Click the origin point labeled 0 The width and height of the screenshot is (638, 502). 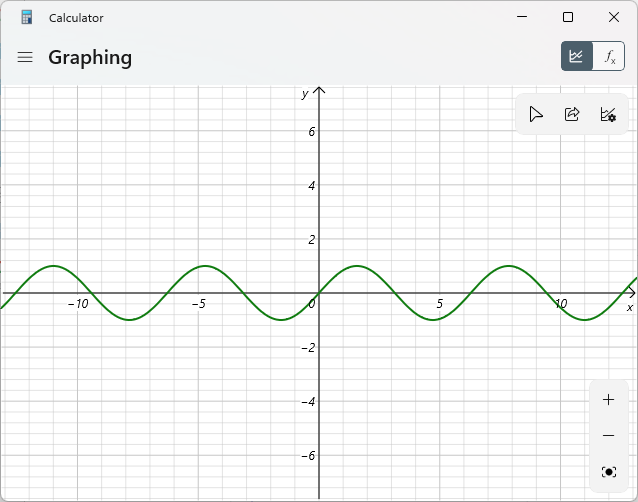[x=312, y=304]
